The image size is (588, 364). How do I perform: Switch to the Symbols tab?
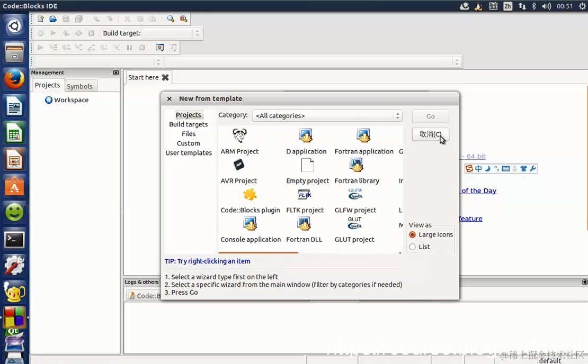coord(79,86)
